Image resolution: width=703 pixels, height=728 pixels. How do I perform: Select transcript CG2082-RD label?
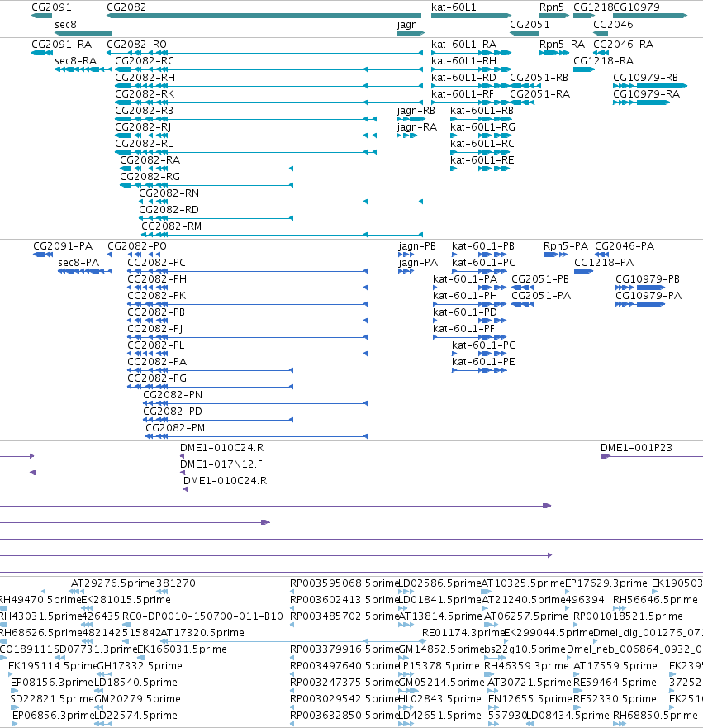coord(169,210)
